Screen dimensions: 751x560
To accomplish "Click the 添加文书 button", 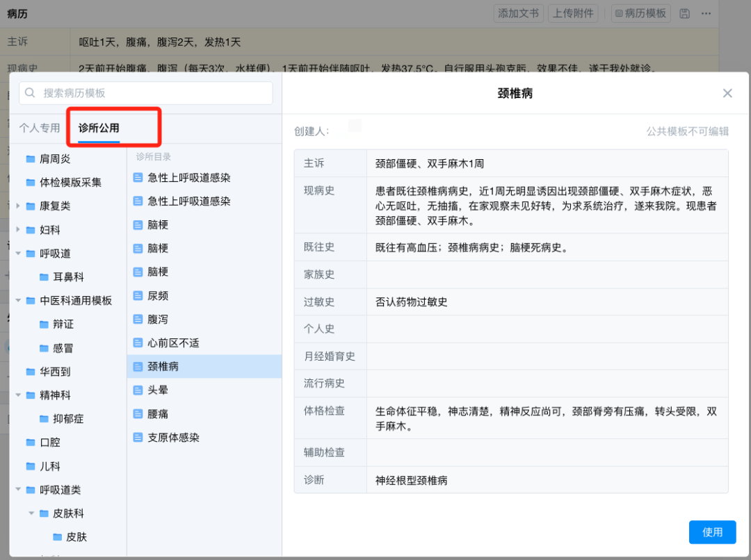I will [x=518, y=14].
